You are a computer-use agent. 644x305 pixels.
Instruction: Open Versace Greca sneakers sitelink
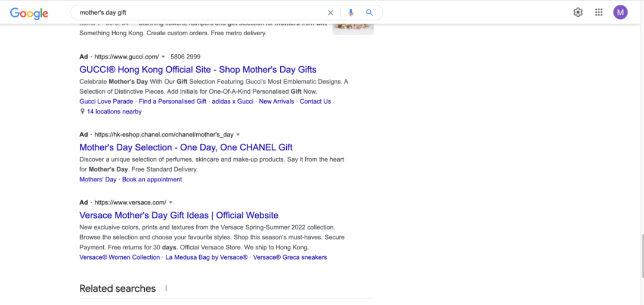(290, 257)
